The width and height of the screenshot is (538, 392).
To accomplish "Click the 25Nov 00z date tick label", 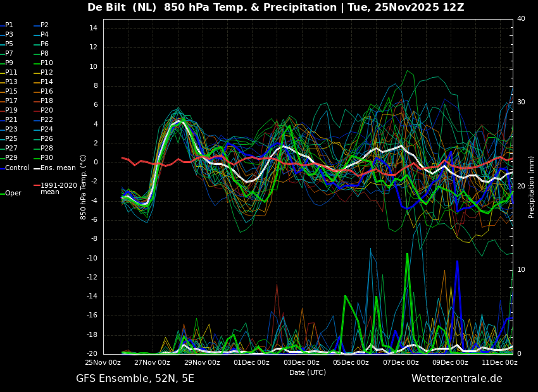I will (103, 362).
